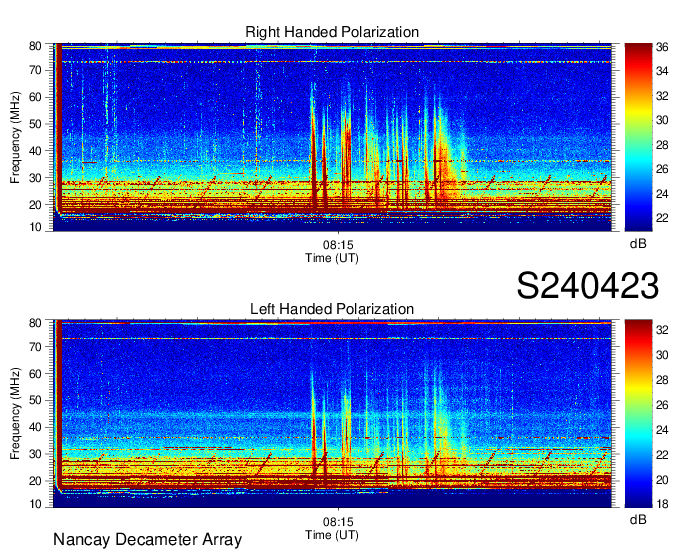Click the Frequency (MHz) axis label of top plot
The width and height of the screenshot is (680, 552).
coord(15,137)
